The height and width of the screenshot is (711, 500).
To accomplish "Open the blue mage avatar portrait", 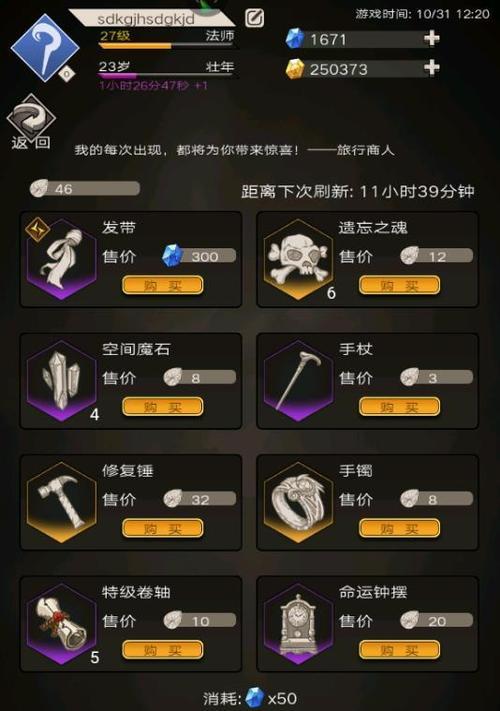I will point(44,48).
